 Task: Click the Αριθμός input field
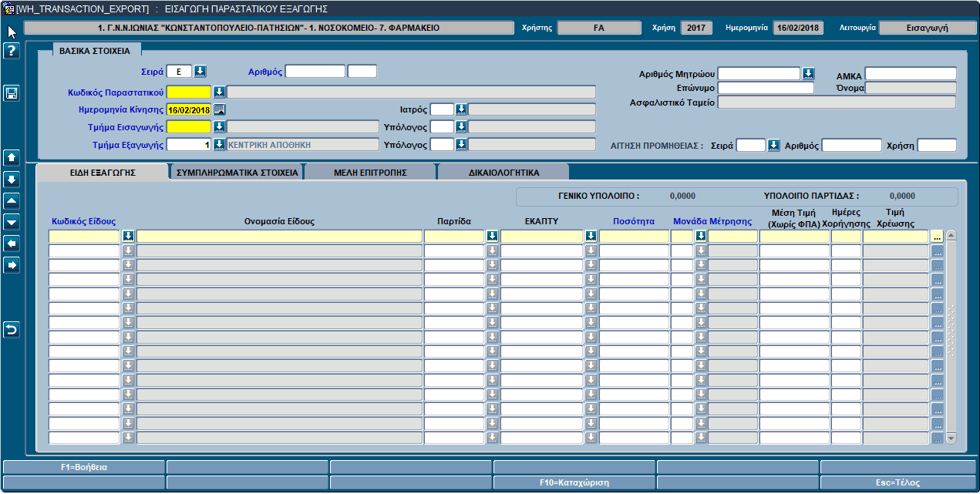[315, 72]
